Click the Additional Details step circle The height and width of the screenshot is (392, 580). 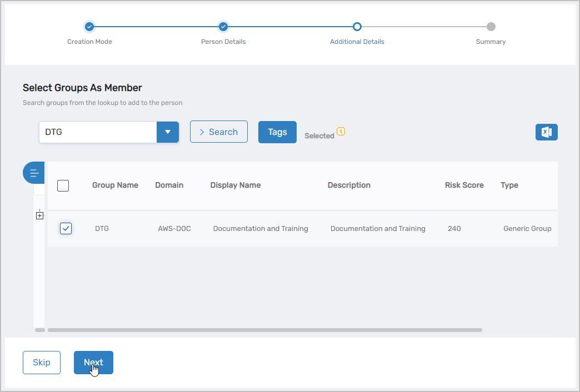(357, 26)
